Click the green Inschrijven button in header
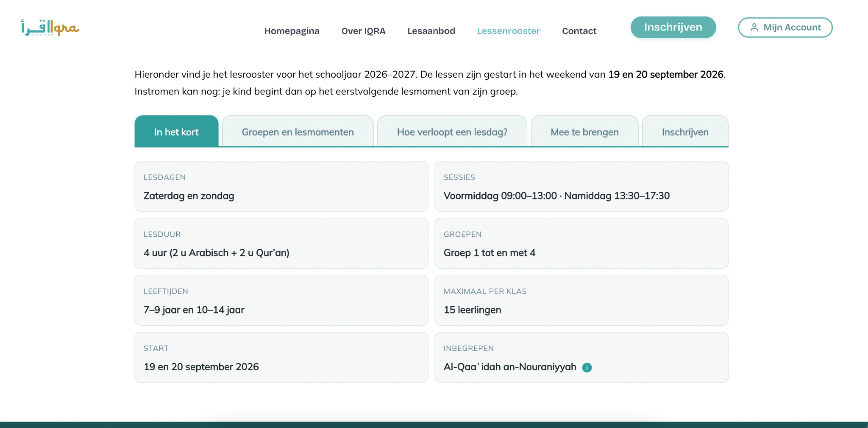The height and width of the screenshot is (428, 868). [x=673, y=27]
